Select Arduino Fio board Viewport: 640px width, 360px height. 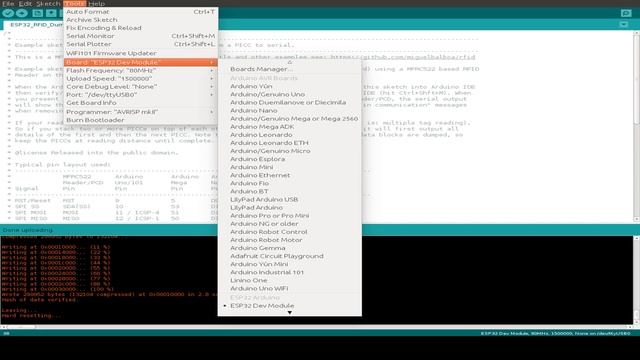(x=289, y=183)
